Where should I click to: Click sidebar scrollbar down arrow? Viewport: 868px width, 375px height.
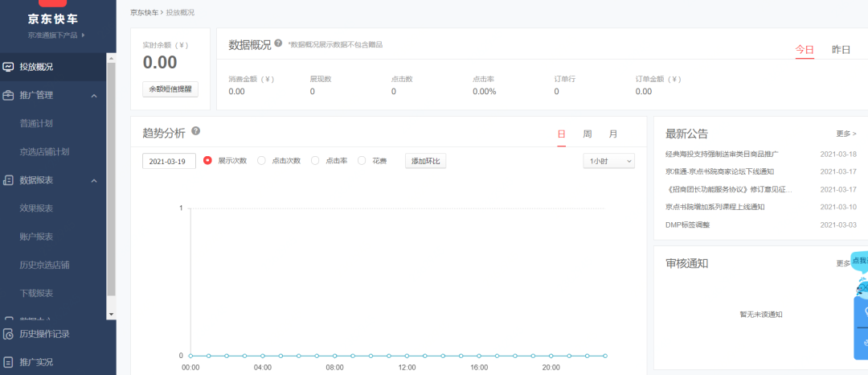[x=111, y=314]
